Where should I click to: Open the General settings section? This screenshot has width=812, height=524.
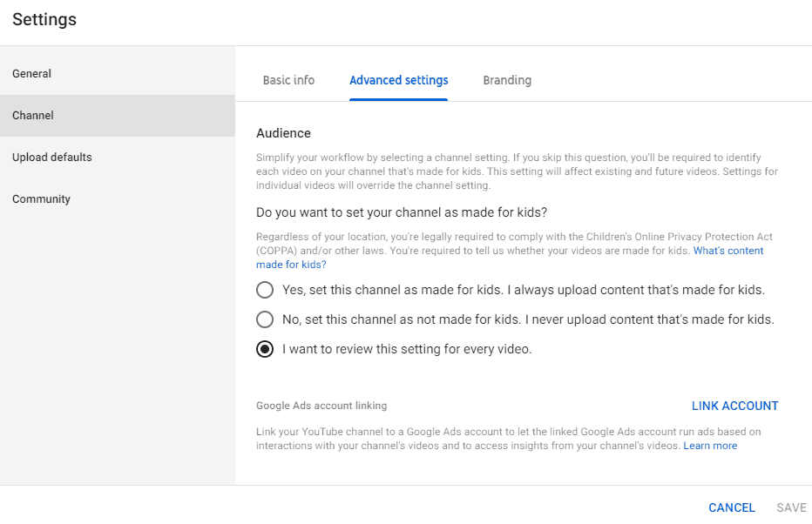(118, 73)
